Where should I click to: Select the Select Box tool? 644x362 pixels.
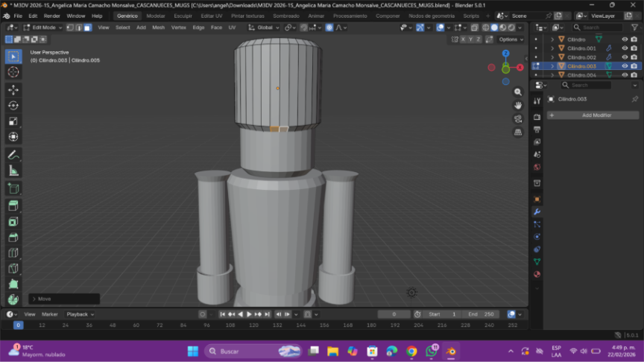(13, 57)
